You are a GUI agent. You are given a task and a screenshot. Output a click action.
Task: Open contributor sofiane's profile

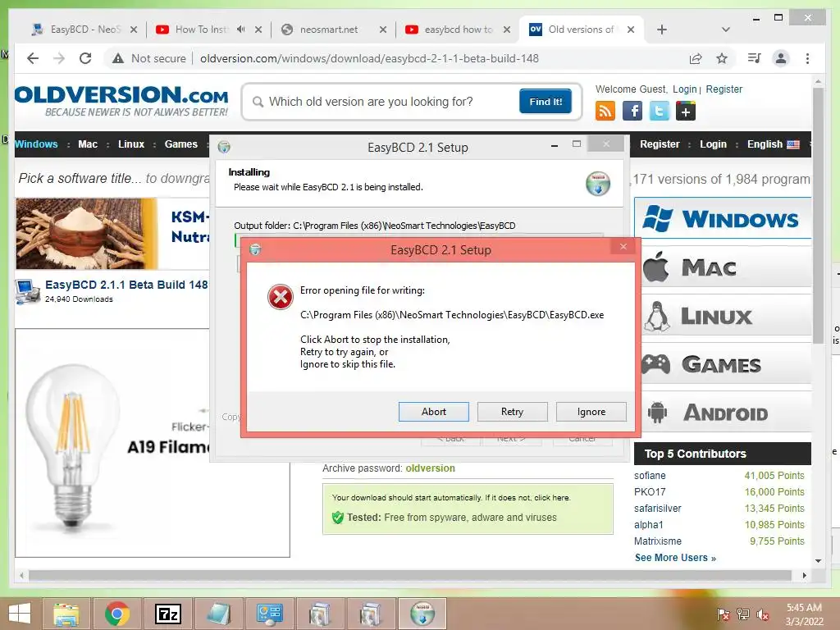tap(650, 476)
